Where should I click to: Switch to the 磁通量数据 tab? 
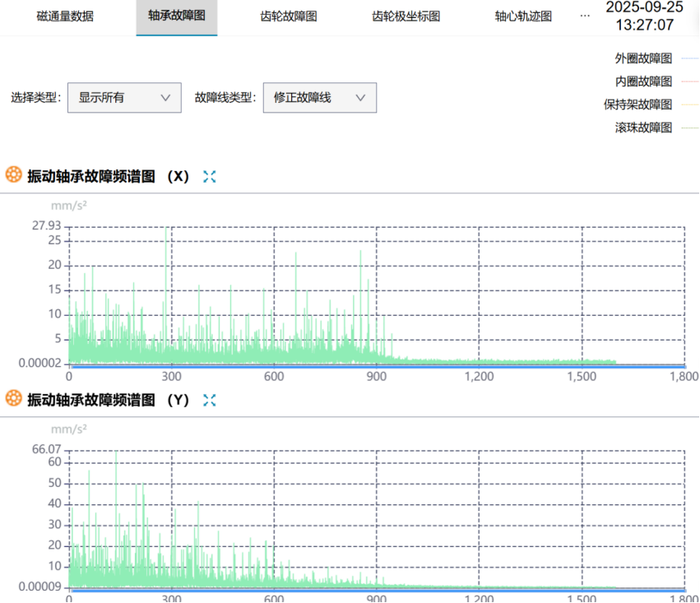[65, 16]
